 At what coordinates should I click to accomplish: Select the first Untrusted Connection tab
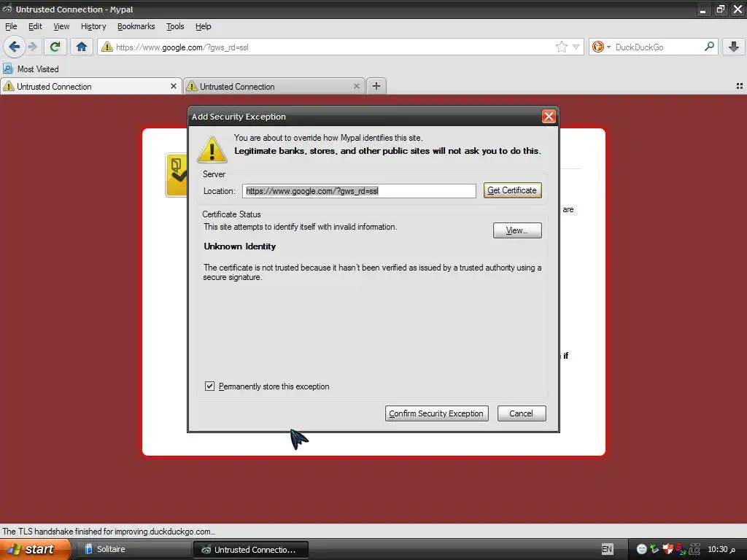click(x=90, y=86)
